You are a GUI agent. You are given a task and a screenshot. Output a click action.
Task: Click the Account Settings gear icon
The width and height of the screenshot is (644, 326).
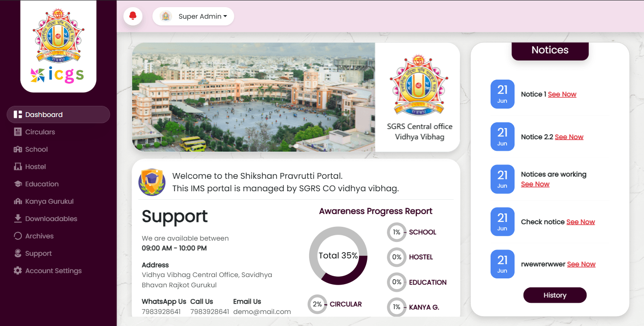[18, 270]
